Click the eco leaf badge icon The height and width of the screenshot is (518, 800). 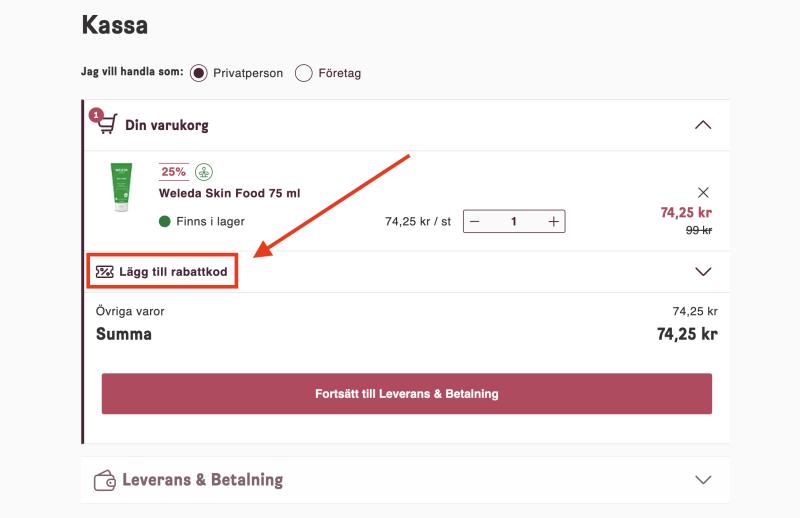click(x=204, y=172)
